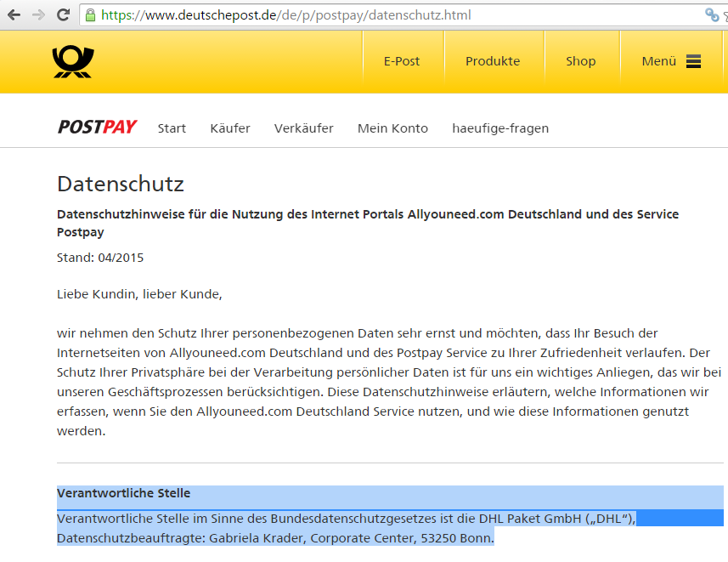Open the Shop header item
Image resolution: width=728 pixels, height=562 pixels.
pyautogui.click(x=580, y=61)
